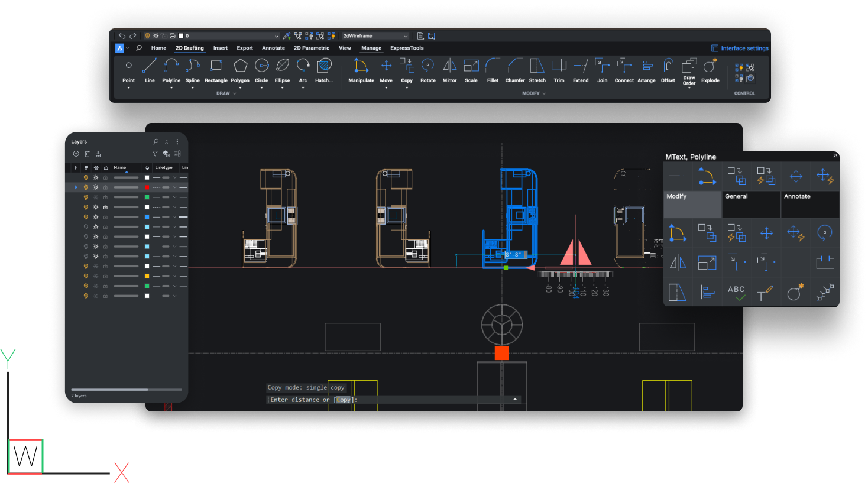Click the Mirror tool in the ribbon
Image resolution: width=868 pixels, height=483 pixels.
pos(449,66)
